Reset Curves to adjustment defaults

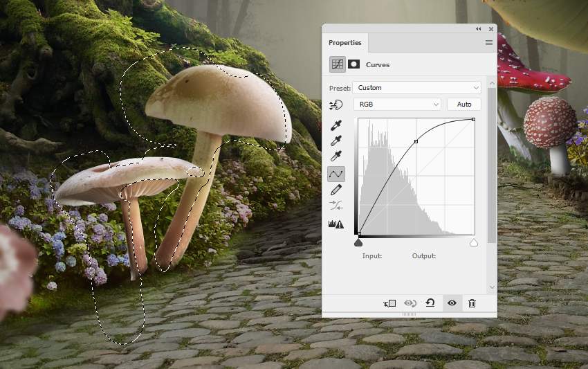tap(430, 303)
